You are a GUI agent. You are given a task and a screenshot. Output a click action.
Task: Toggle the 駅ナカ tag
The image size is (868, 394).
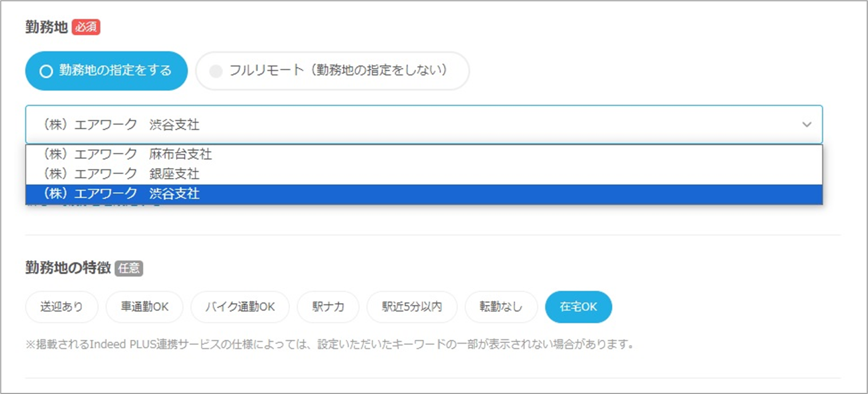tap(328, 307)
